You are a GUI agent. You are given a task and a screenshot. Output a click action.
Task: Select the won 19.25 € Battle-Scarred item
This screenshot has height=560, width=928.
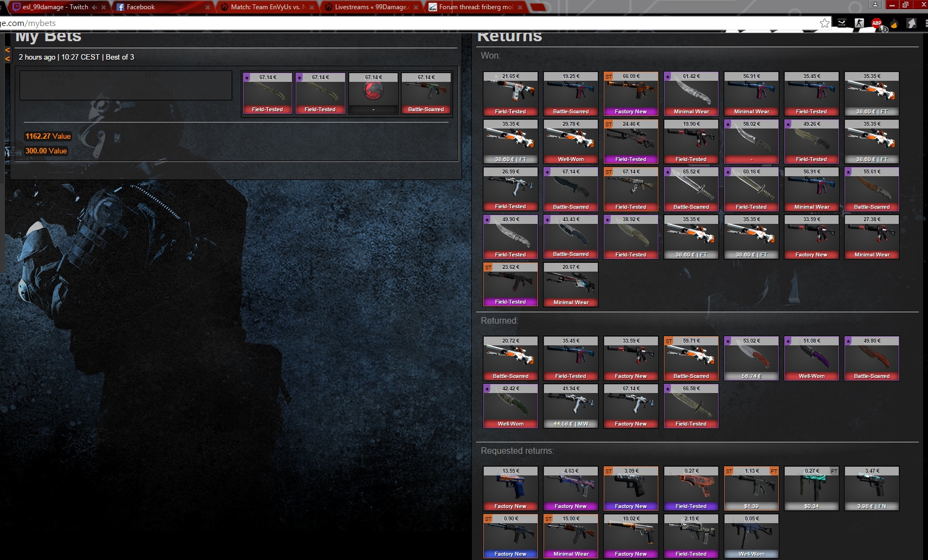571,94
